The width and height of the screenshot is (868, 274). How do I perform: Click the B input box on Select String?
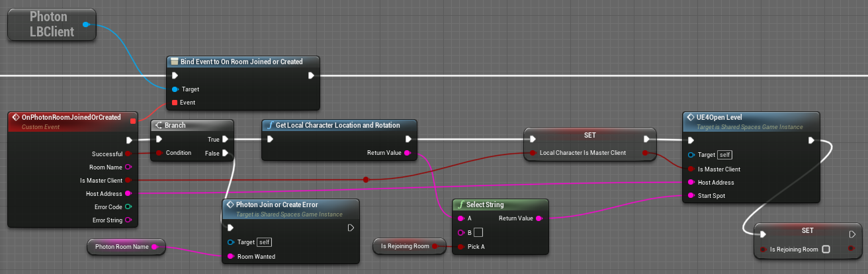point(478,232)
